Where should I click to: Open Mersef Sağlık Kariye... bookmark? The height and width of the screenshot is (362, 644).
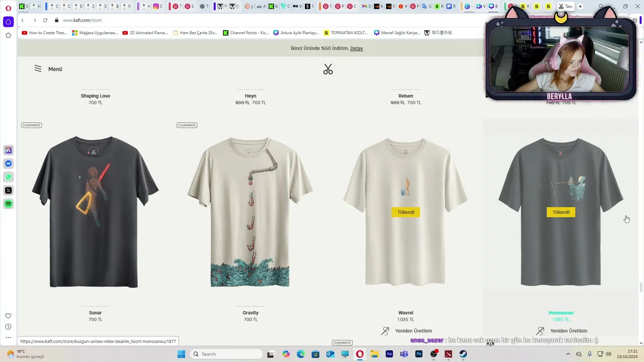(x=397, y=33)
